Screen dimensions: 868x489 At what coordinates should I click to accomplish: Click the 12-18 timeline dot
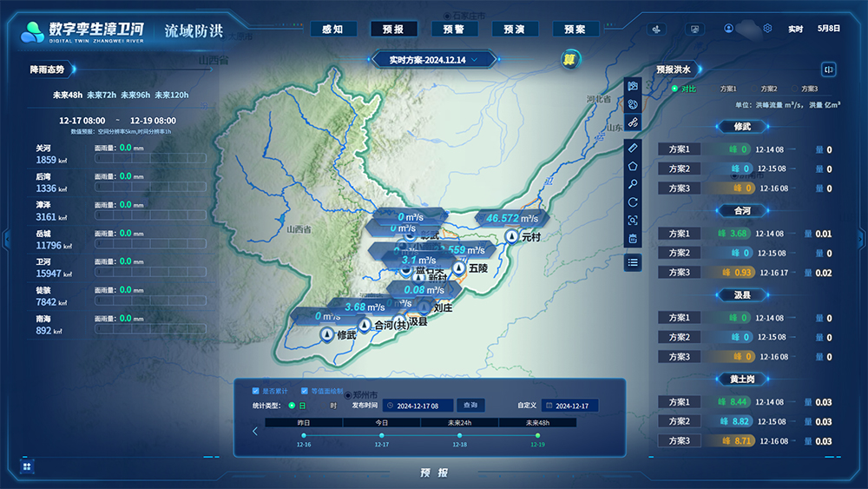click(x=459, y=435)
